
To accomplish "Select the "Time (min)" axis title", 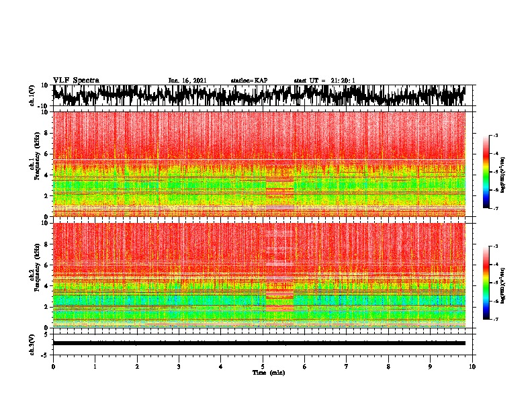I will 269,373.
